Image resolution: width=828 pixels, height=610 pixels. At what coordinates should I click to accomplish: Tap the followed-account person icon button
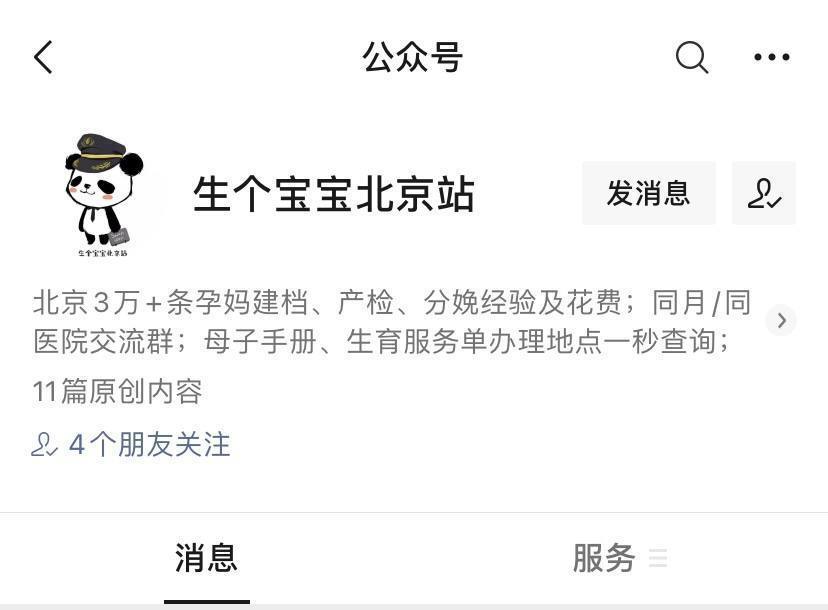click(764, 193)
